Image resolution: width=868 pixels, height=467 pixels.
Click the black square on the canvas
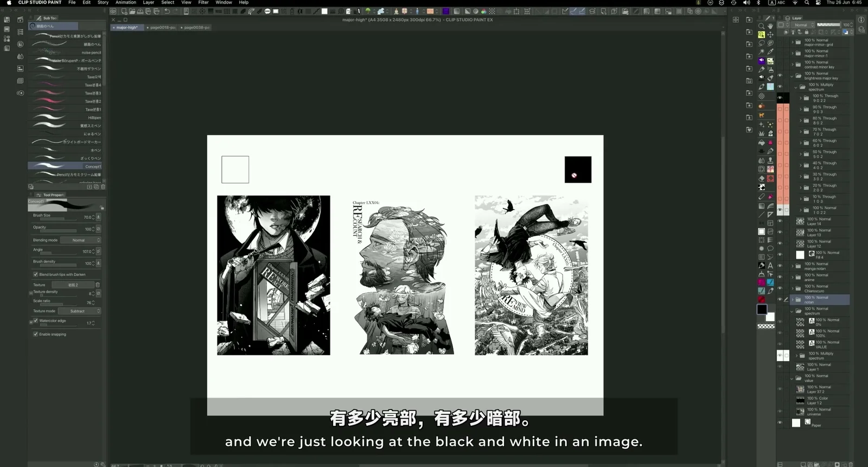(x=578, y=169)
